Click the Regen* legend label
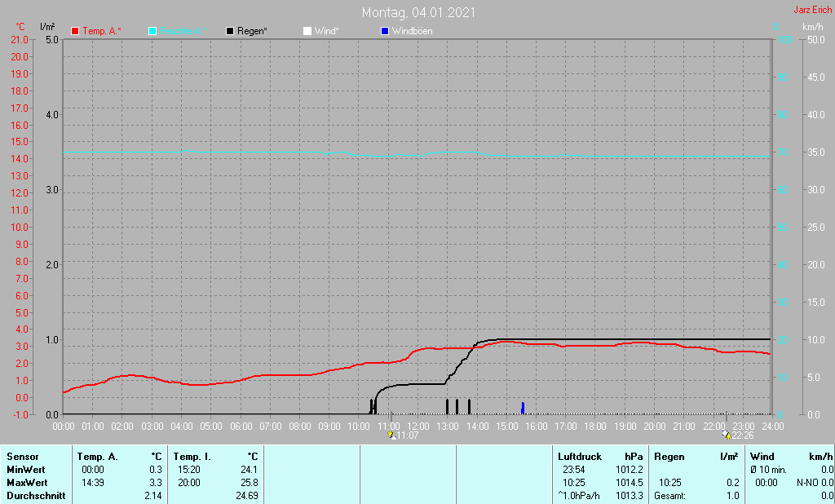 252,31
